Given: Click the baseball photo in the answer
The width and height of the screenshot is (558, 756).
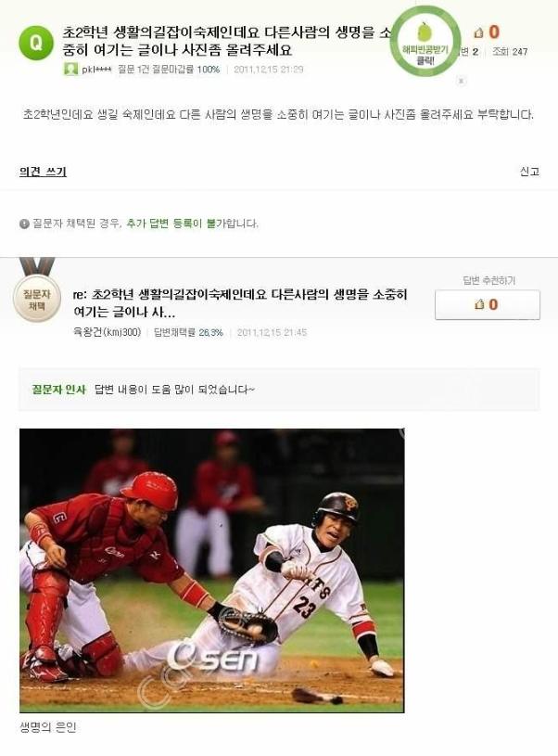Looking at the screenshot, I should [211, 570].
